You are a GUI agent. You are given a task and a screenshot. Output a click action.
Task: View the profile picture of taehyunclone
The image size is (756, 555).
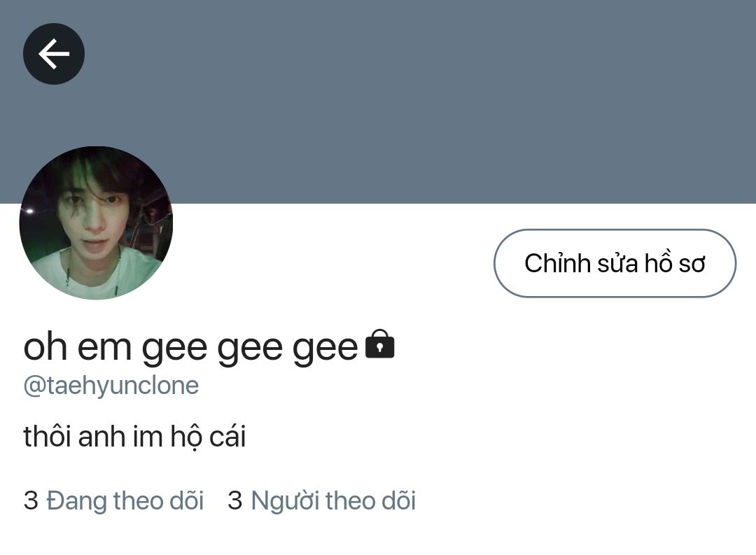(96, 223)
